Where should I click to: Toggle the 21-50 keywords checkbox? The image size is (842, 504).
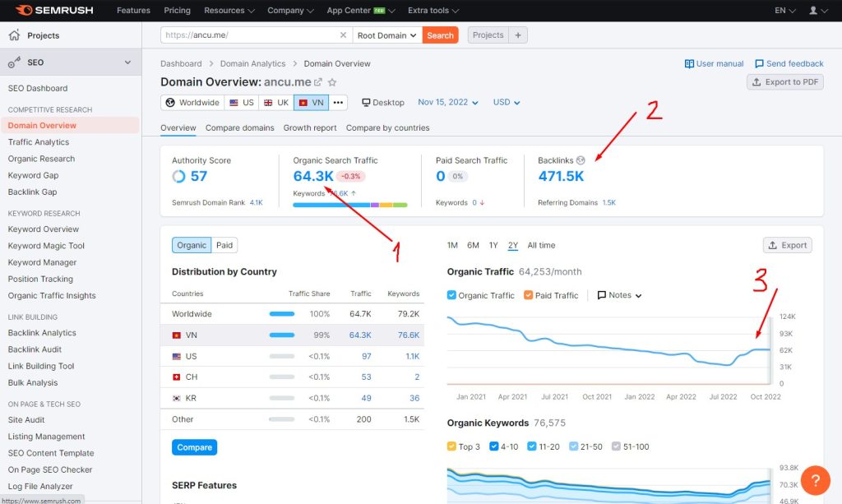click(573, 446)
